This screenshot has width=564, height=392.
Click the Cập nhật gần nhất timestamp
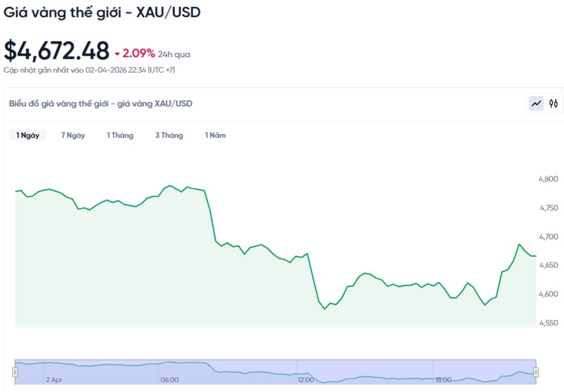89,70
